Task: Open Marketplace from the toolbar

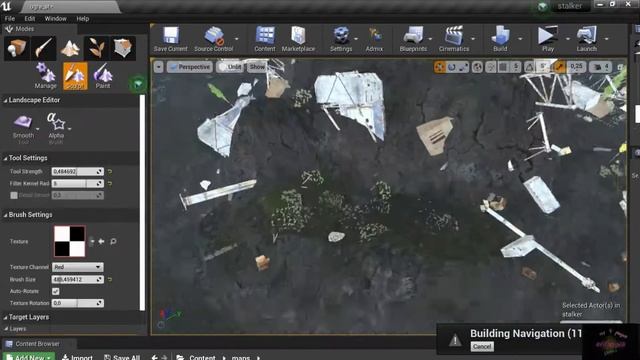Action: [298, 39]
